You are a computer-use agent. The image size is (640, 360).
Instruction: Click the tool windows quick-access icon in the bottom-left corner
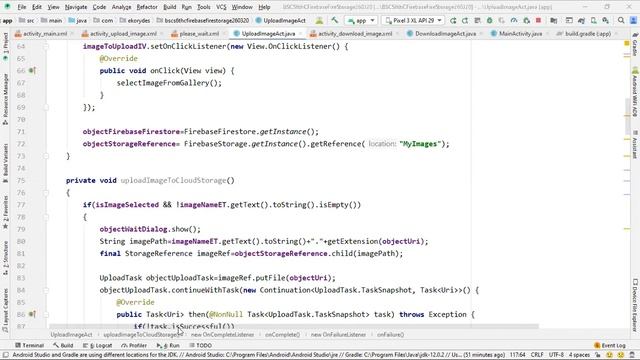click(x=5, y=355)
